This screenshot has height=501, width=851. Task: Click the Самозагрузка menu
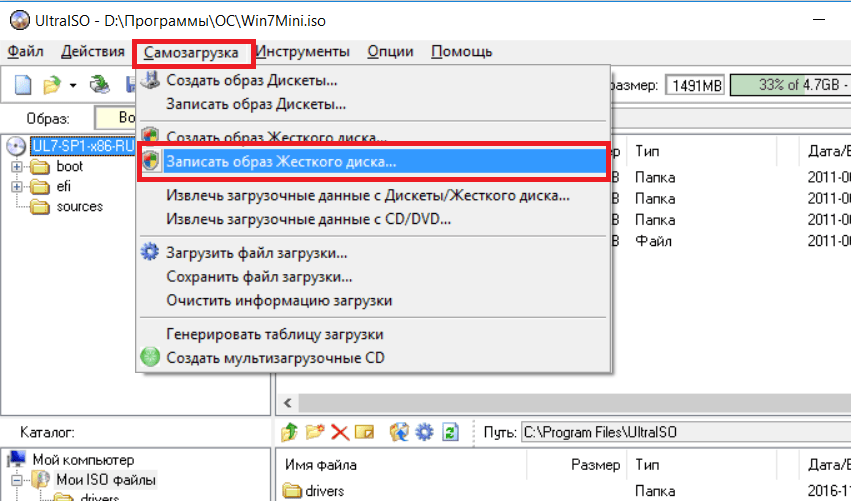coord(191,53)
